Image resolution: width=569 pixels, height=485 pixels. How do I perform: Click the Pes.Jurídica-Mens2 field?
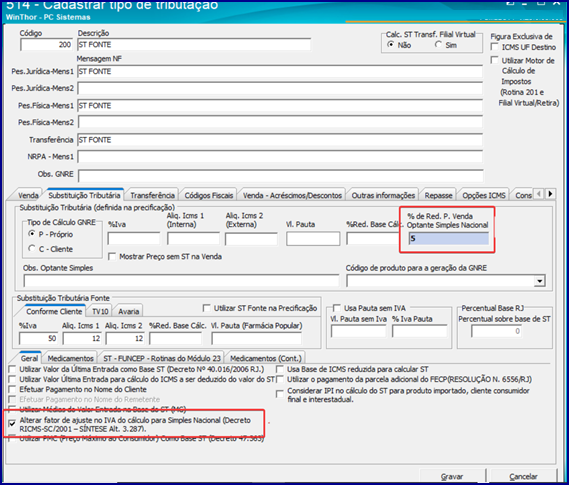pyautogui.click(x=280, y=88)
